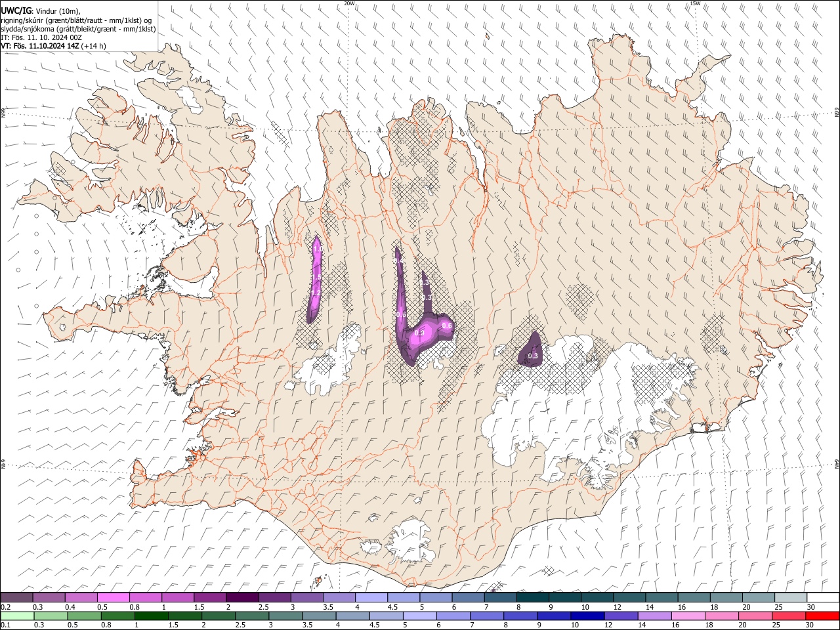Pick the darkest green swatch starting at 1, rain scale

click(152, 616)
